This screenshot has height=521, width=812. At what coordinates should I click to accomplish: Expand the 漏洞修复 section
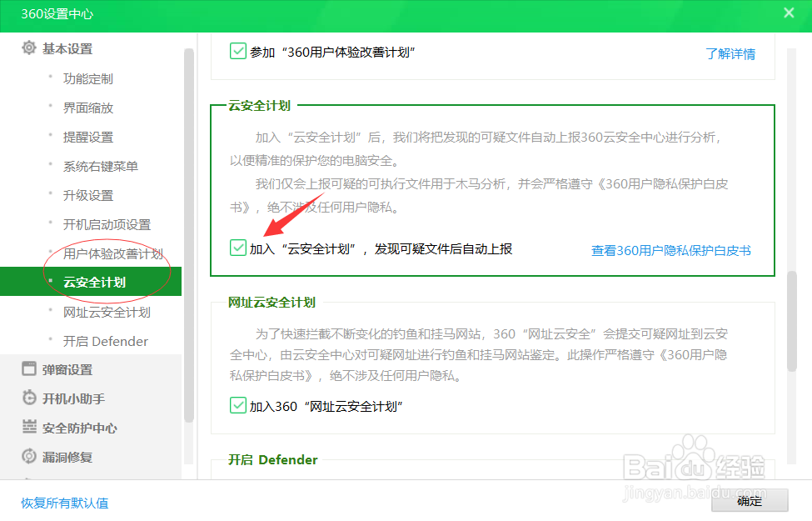(67, 458)
